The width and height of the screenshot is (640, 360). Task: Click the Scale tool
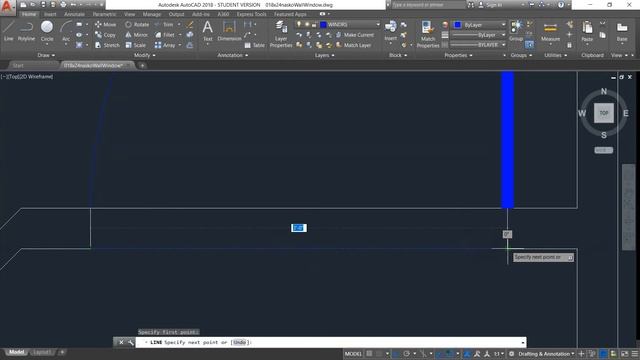(x=136, y=45)
